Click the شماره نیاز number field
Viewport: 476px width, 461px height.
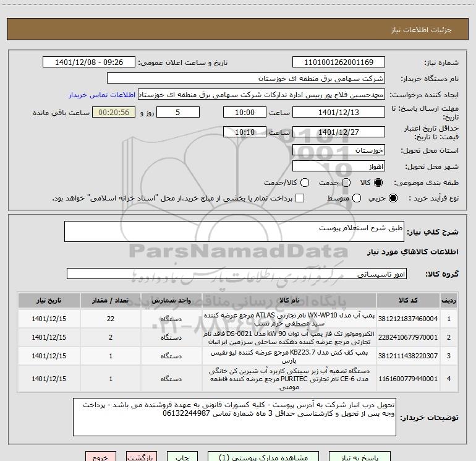coord(339,62)
